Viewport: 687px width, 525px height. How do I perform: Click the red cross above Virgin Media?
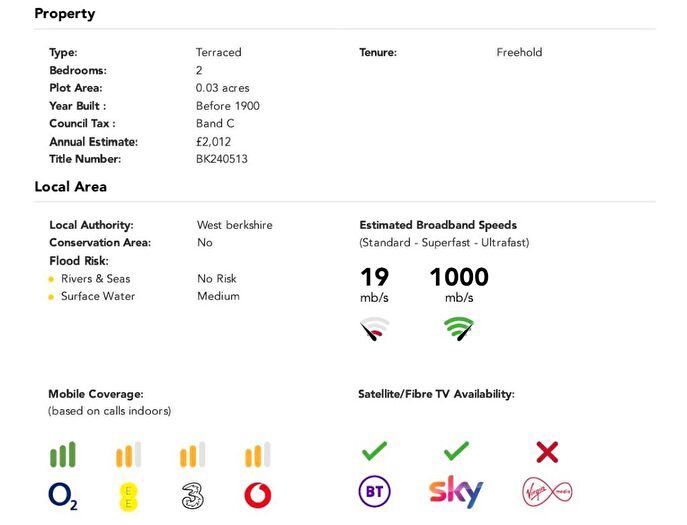[547, 452]
